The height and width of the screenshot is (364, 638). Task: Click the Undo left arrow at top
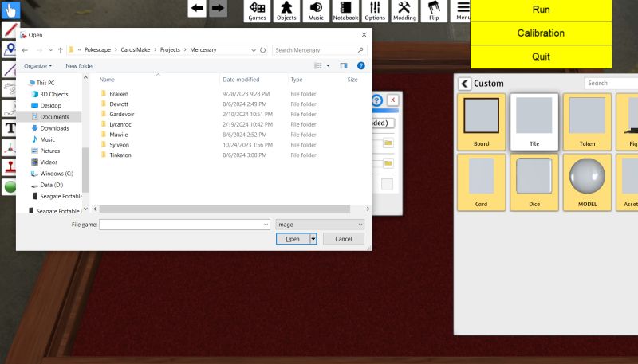[197, 8]
